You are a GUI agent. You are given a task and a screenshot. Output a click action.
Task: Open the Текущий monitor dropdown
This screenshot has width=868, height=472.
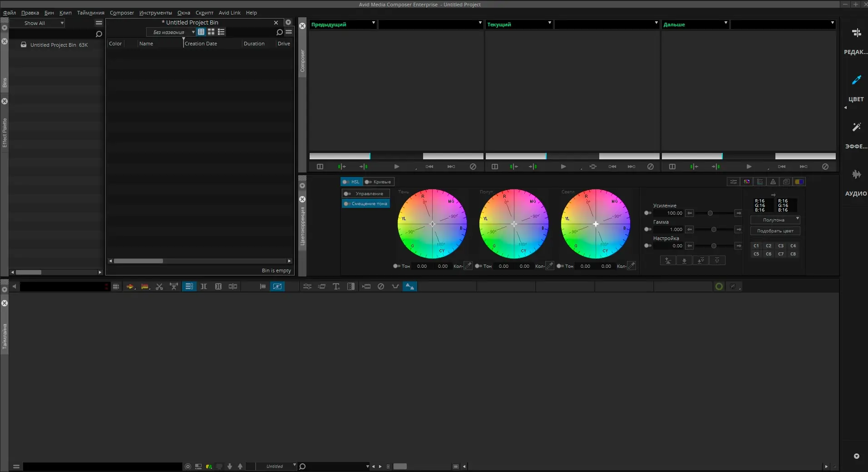519,25
